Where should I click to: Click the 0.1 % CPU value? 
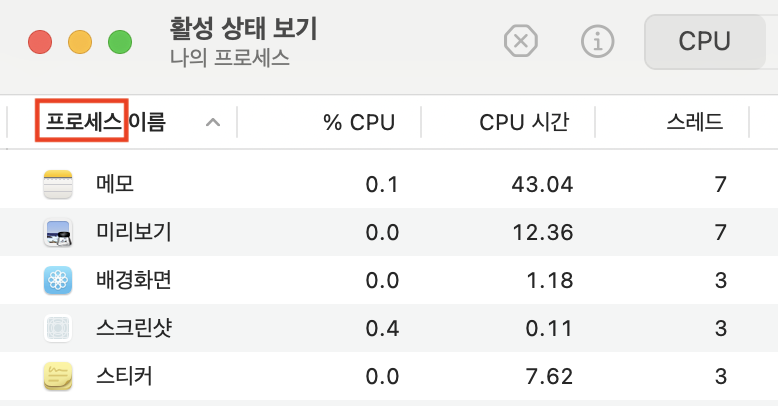382,185
